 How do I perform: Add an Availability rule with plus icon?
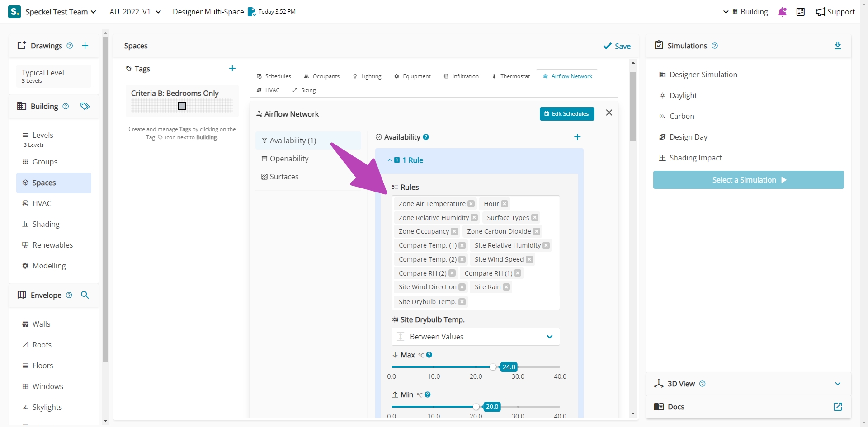coord(577,137)
